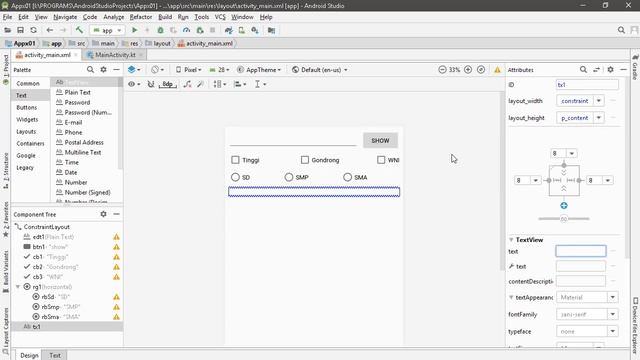This screenshot has width=640, height=360.
Task: Click the Make Project hammer icon
Action: pyautogui.click(x=79, y=30)
